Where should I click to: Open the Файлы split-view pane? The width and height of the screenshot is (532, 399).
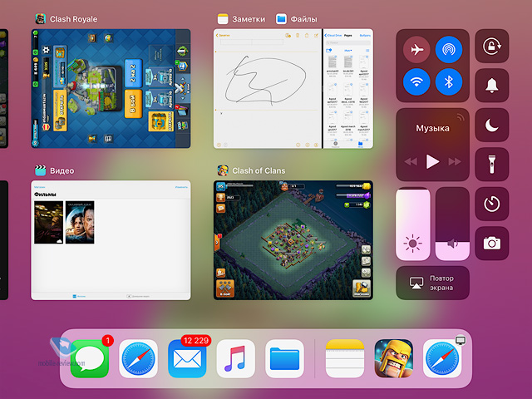coord(348,89)
